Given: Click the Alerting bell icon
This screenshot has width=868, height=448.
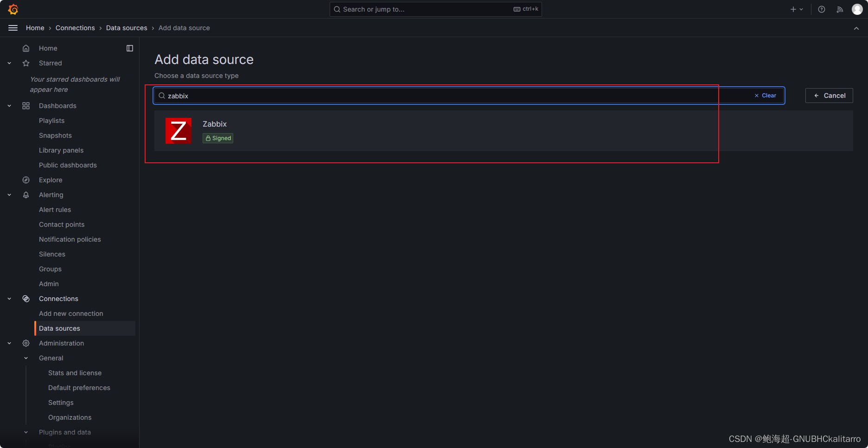Looking at the screenshot, I should coord(26,195).
